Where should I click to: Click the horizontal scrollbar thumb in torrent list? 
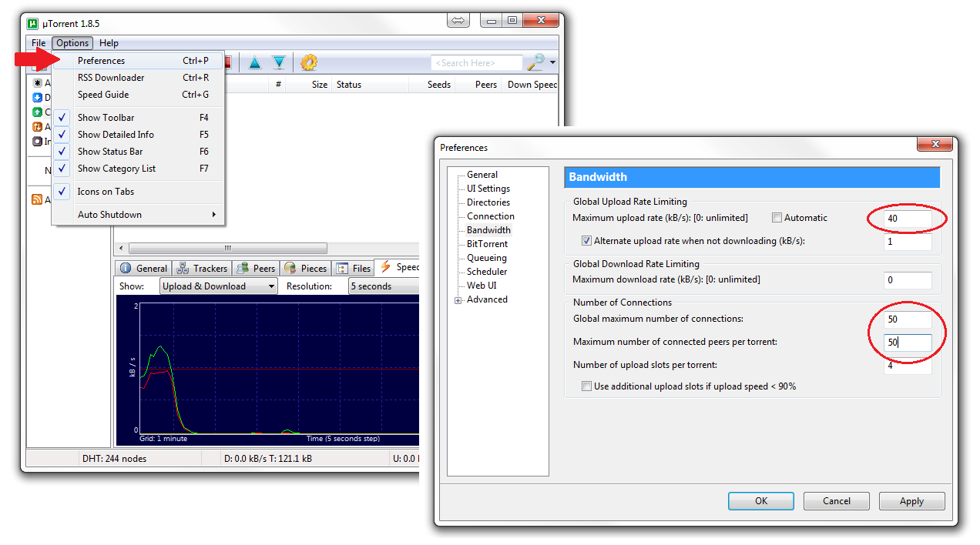click(x=227, y=249)
